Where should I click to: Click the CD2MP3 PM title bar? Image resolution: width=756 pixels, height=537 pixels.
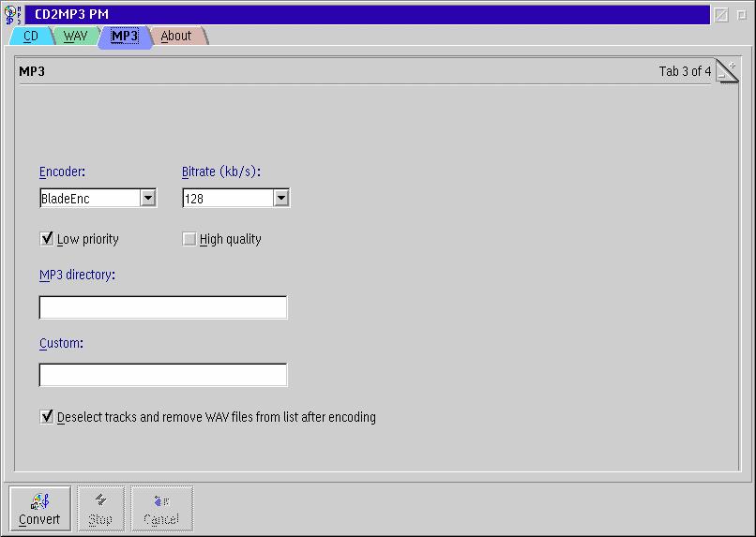point(368,14)
